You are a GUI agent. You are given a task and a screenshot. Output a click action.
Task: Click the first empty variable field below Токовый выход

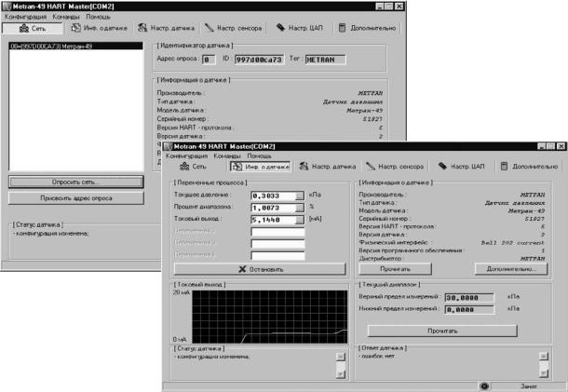pyautogui.click(x=277, y=232)
